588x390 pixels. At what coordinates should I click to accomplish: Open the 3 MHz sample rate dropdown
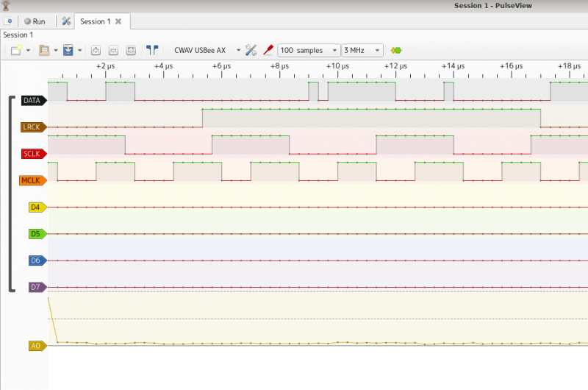[x=362, y=51]
